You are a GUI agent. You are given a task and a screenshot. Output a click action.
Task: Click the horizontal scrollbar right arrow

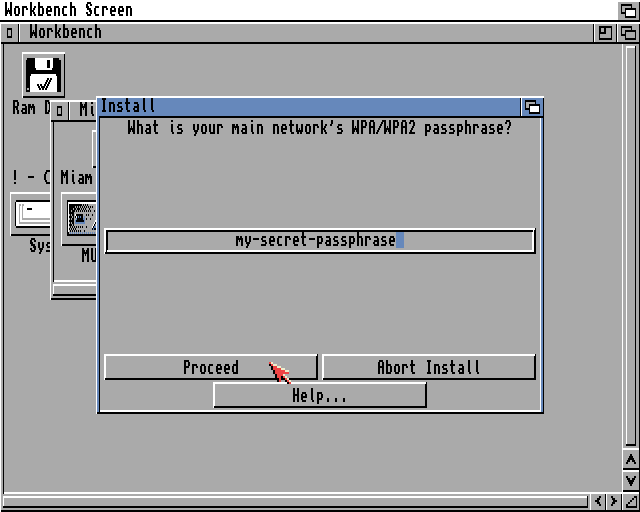pyautogui.click(x=613, y=501)
